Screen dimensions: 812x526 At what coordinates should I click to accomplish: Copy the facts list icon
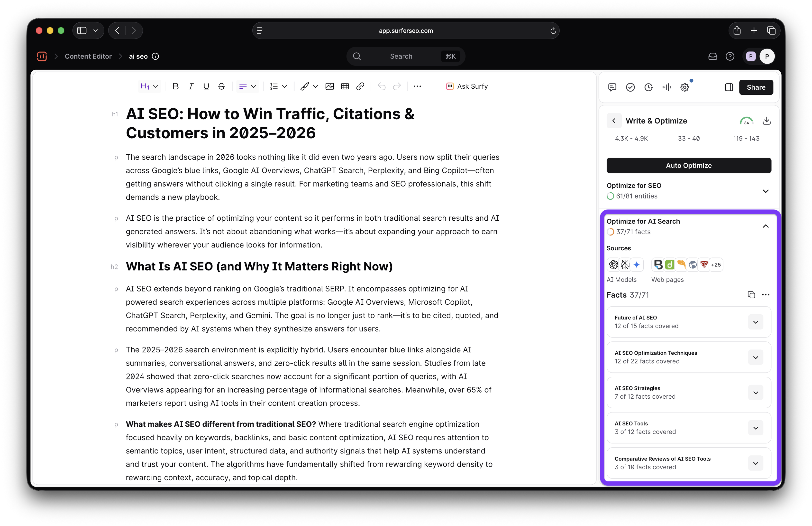(x=751, y=295)
